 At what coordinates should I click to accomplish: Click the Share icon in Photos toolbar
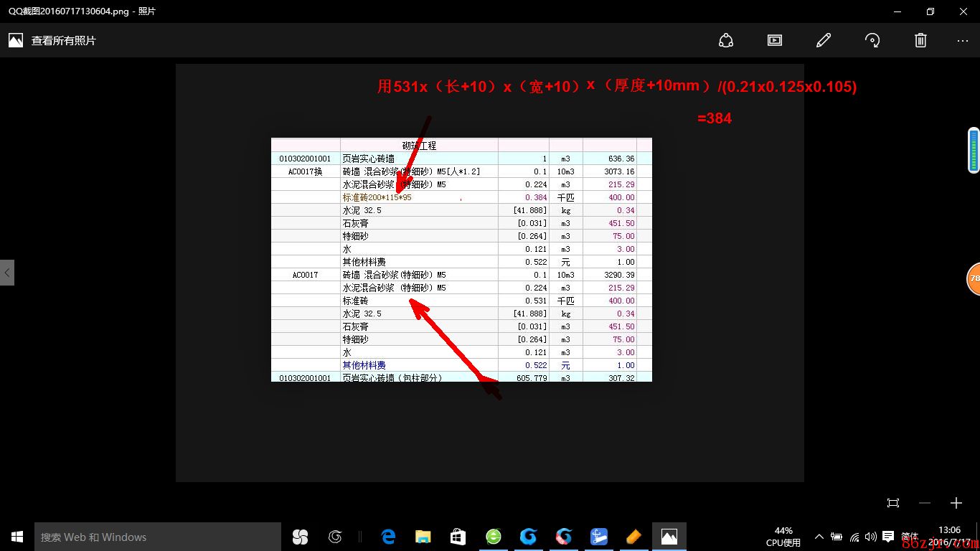(726, 40)
